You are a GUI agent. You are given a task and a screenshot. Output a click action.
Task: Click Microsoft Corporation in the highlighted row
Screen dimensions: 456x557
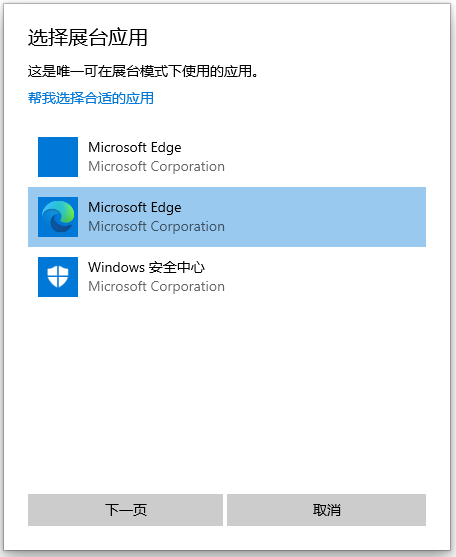point(156,226)
